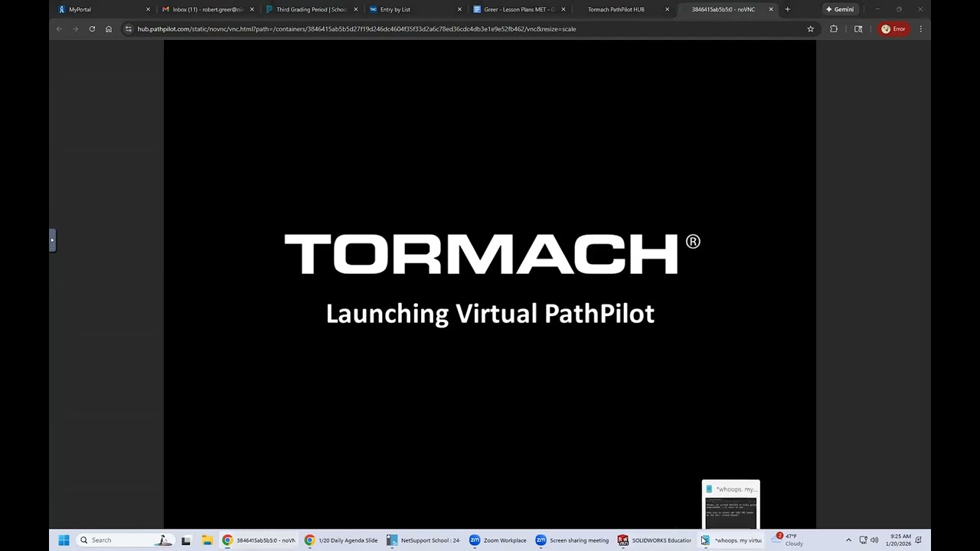Switch to Greer - Lesson Plans MET tab

[519, 9]
